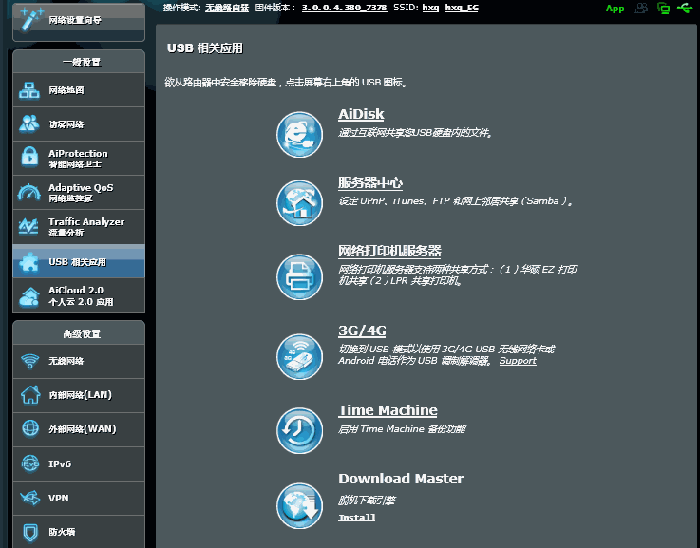Open the VPN settings entry
Image resolution: width=700 pixels, height=548 pixels.
click(79, 498)
